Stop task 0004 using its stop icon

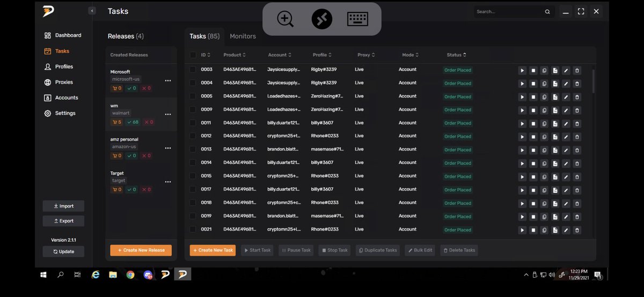pos(533,84)
